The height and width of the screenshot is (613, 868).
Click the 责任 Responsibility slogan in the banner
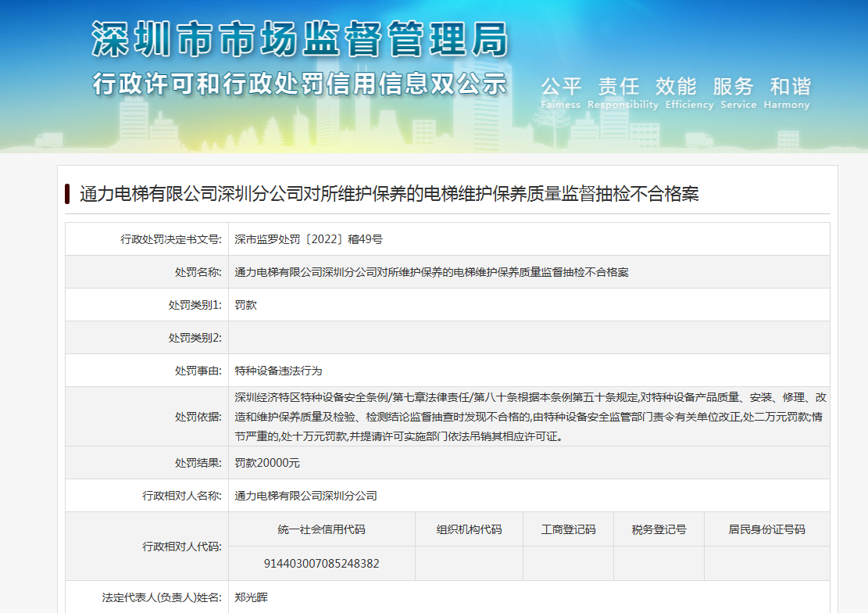(x=623, y=93)
